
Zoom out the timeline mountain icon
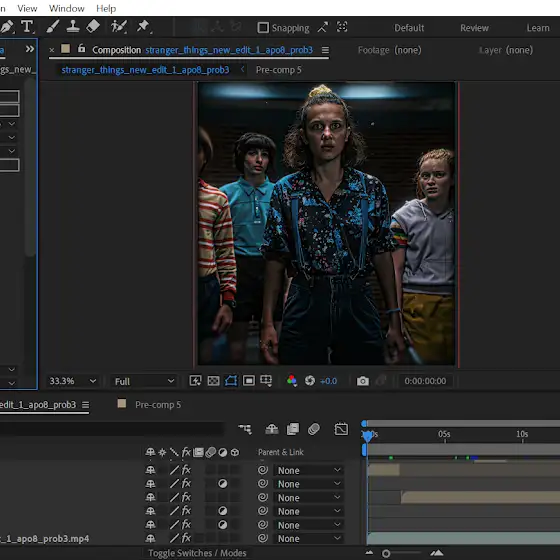click(x=369, y=553)
